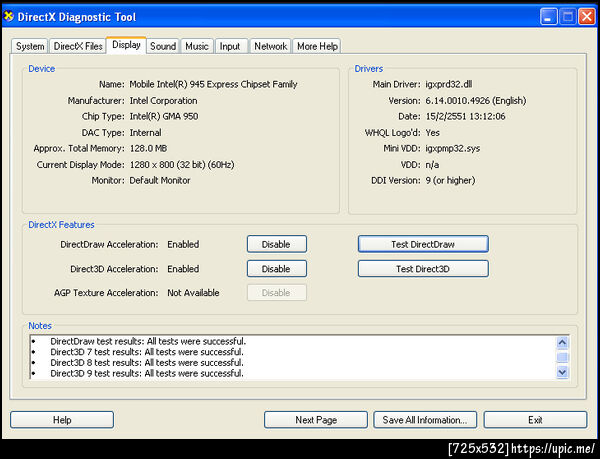Open the Network tab
600x459 pixels.
click(x=271, y=46)
